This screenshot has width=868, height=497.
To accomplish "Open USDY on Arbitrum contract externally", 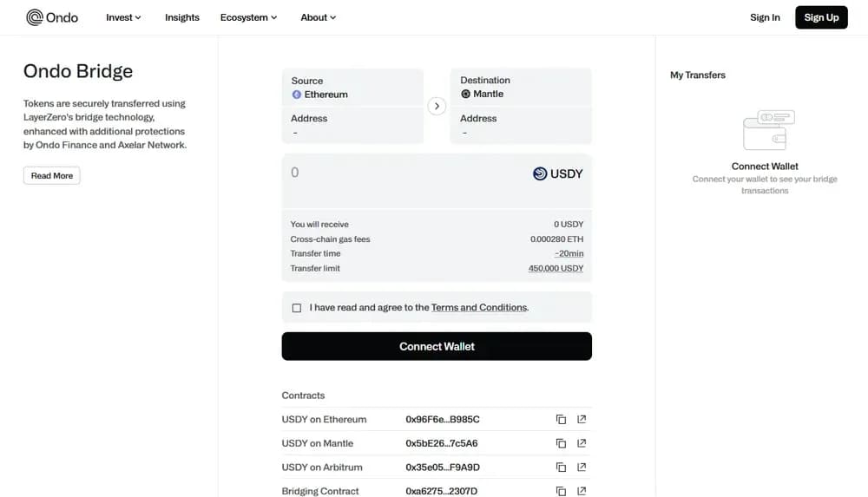I will pyautogui.click(x=582, y=468).
